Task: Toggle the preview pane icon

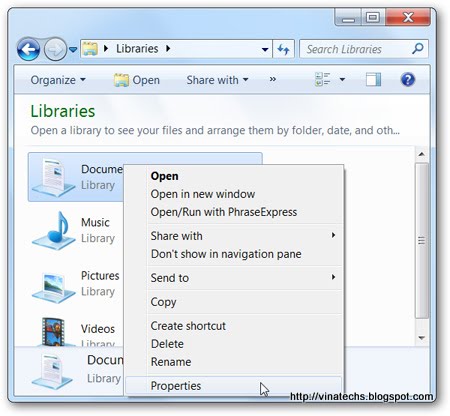Action: 373,80
